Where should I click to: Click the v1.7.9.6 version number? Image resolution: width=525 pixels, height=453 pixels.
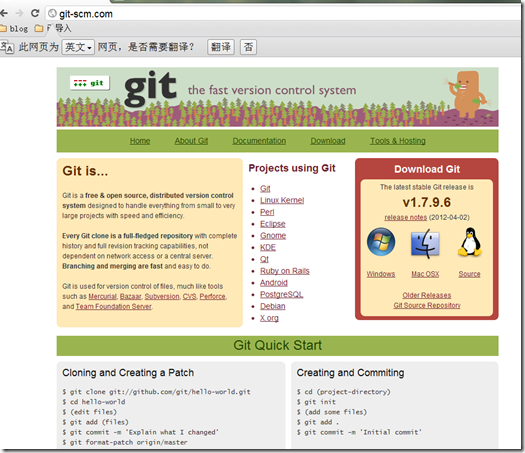click(427, 202)
